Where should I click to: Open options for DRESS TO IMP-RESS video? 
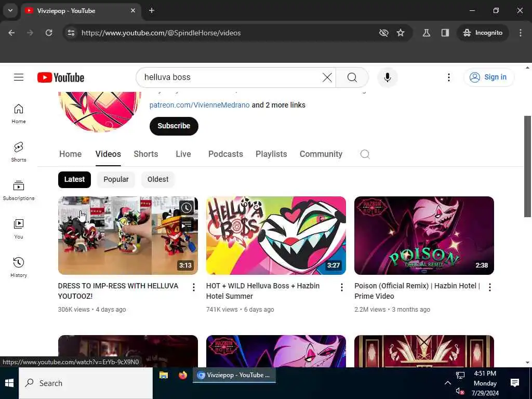pos(194,287)
